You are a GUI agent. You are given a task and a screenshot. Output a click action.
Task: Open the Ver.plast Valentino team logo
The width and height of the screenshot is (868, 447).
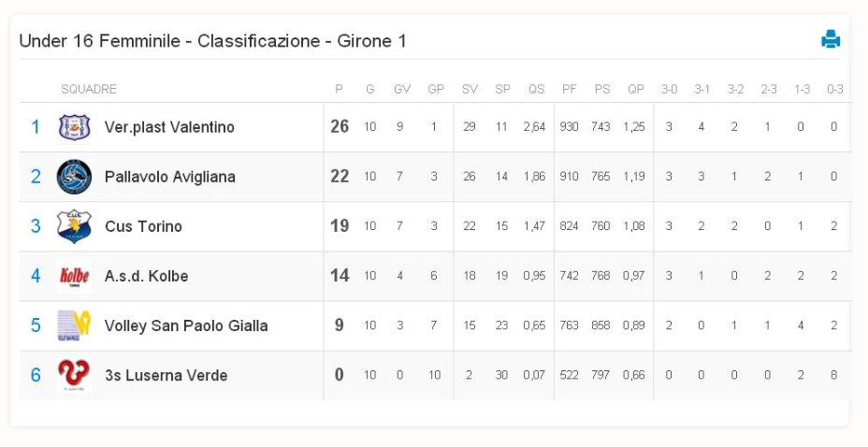tap(74, 127)
